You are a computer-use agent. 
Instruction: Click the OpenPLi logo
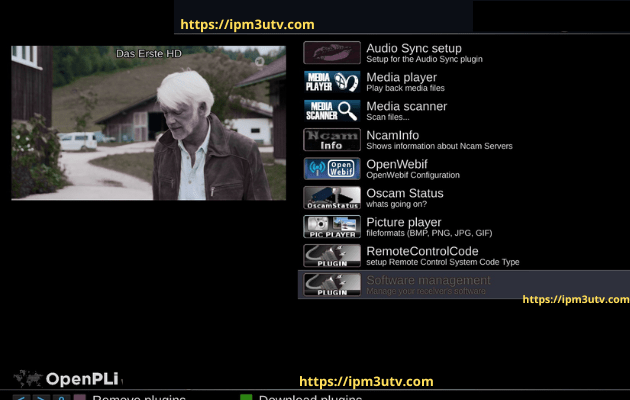click(x=67, y=379)
